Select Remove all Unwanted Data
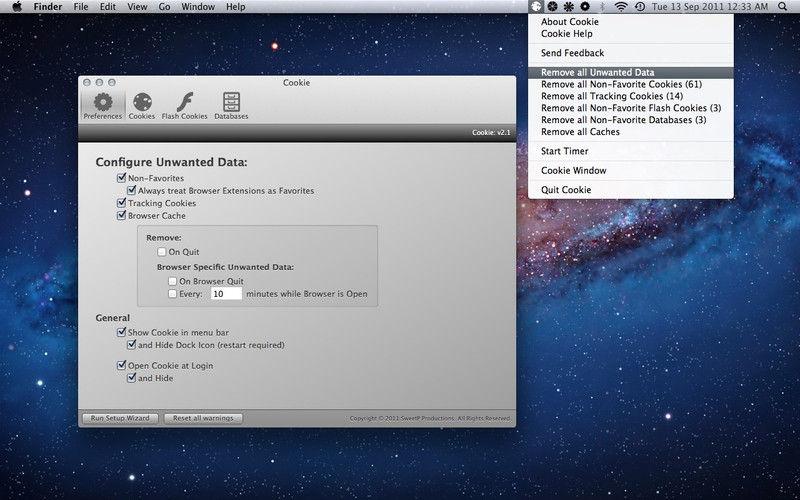Viewport: 800px width, 500px height. [631, 72]
